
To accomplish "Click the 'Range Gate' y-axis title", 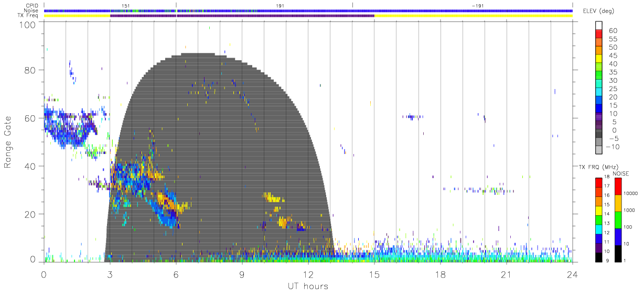I will [8, 141].
